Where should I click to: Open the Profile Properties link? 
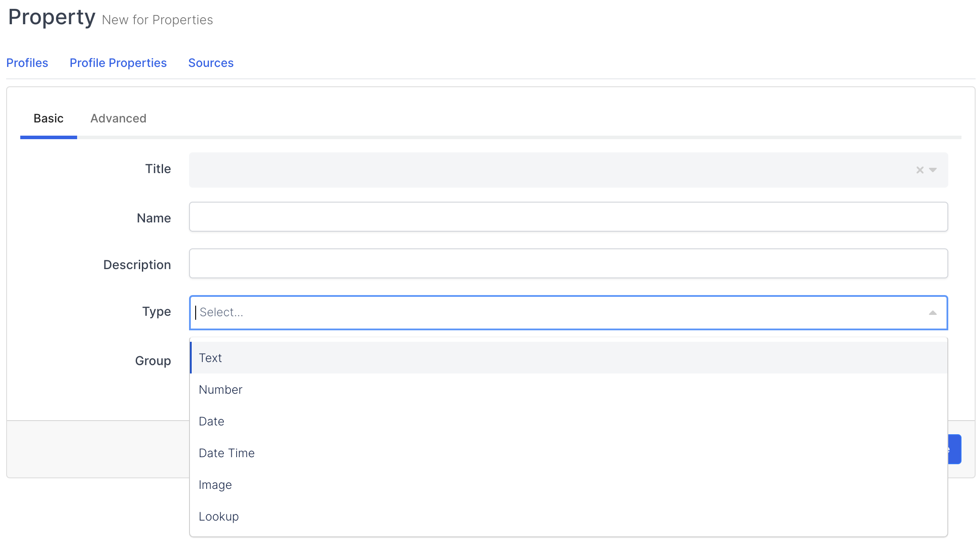[x=118, y=63]
